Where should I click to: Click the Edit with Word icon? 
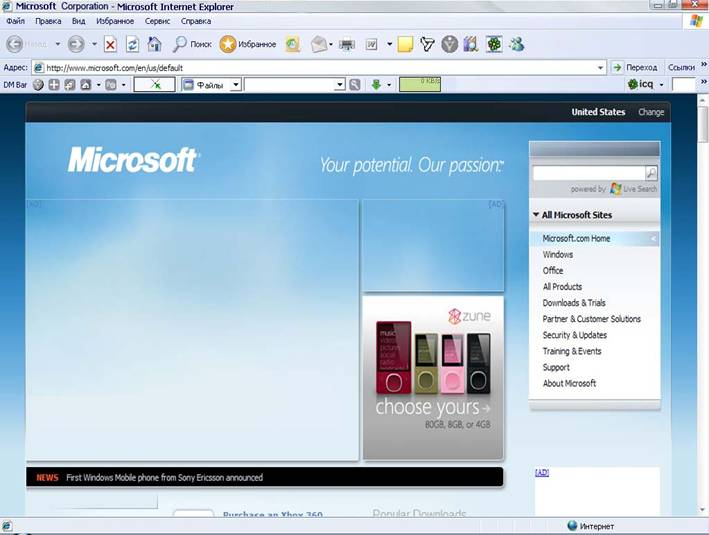click(372, 44)
